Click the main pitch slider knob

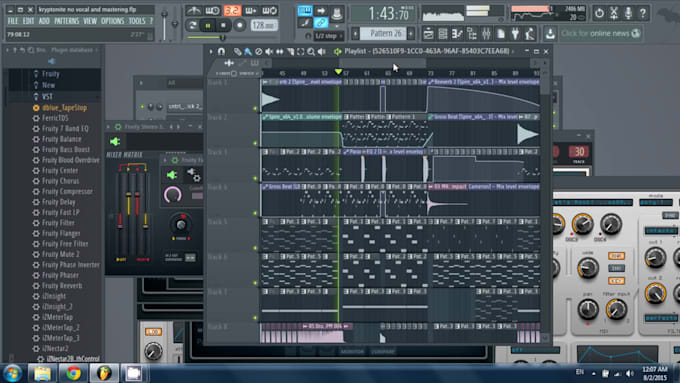[175, 24]
